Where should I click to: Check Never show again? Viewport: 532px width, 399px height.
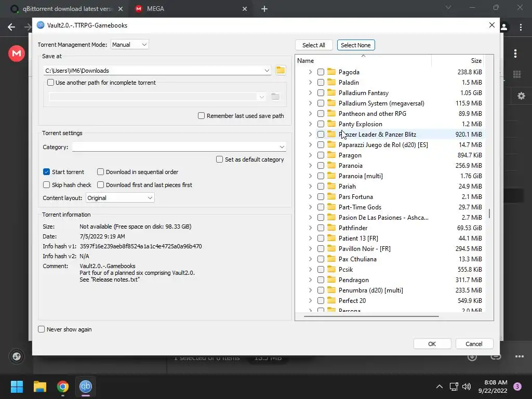tap(42, 329)
